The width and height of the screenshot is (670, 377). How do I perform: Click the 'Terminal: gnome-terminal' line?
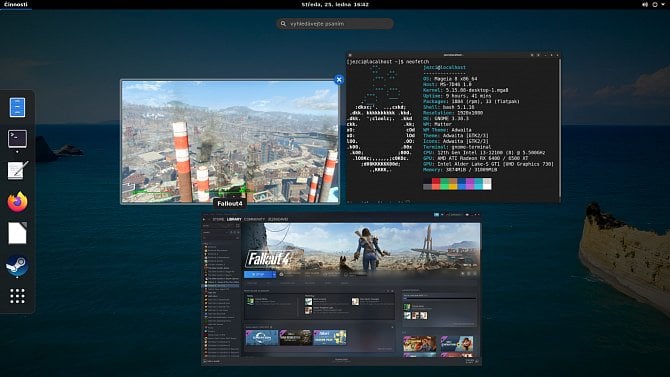coord(457,147)
